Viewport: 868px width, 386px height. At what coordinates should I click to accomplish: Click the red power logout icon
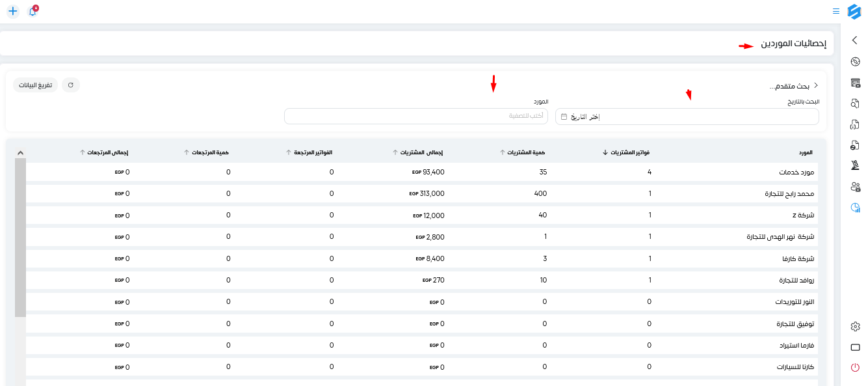[855, 368]
